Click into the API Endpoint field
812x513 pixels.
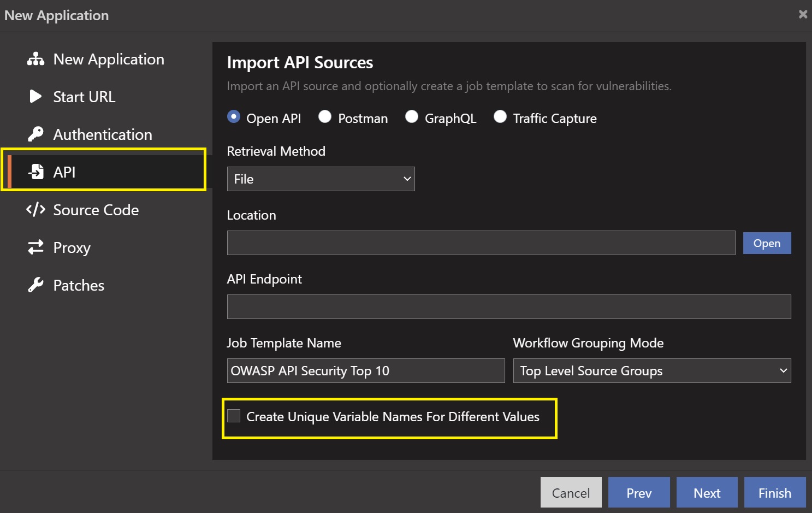[508, 307]
